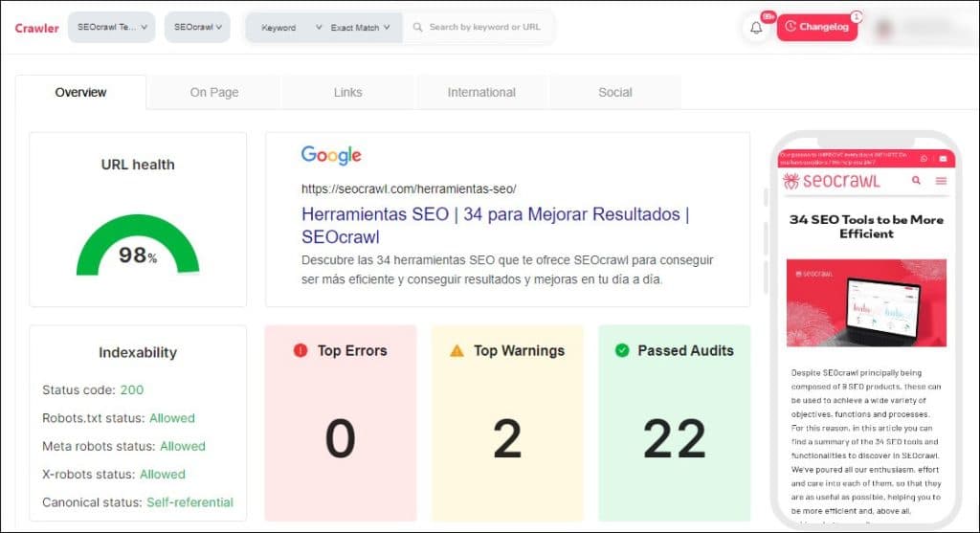Click the Changelog button
980x533 pixels.
pyautogui.click(x=817, y=27)
